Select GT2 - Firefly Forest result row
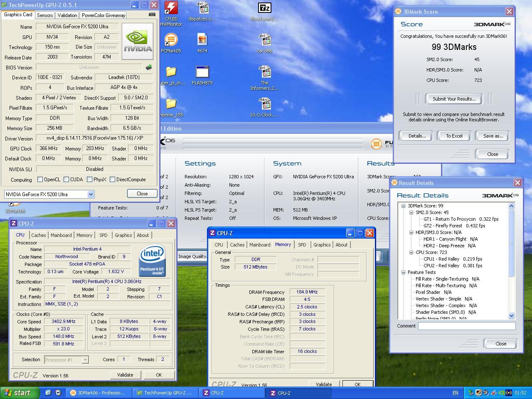This screenshot has width=532, height=399. point(454,226)
